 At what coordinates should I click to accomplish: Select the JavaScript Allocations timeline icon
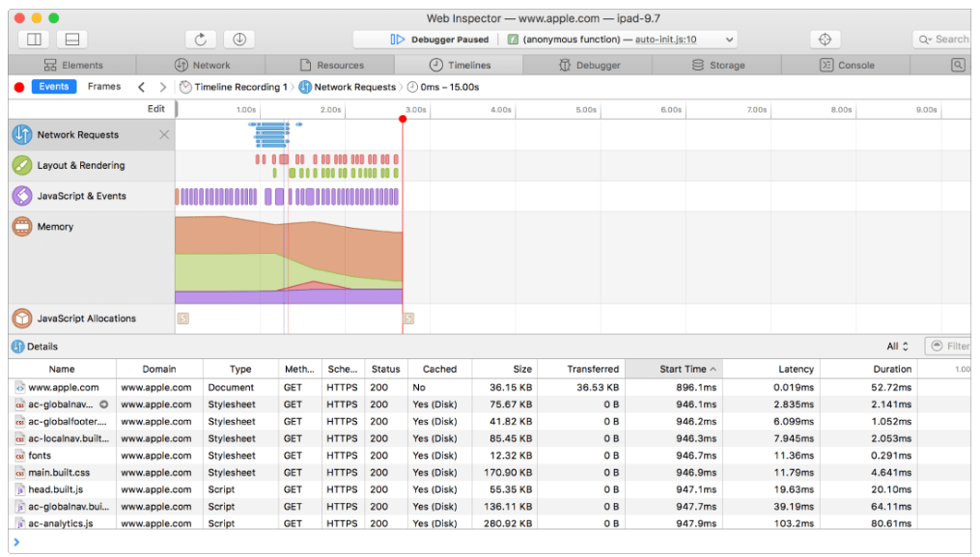[22, 319]
